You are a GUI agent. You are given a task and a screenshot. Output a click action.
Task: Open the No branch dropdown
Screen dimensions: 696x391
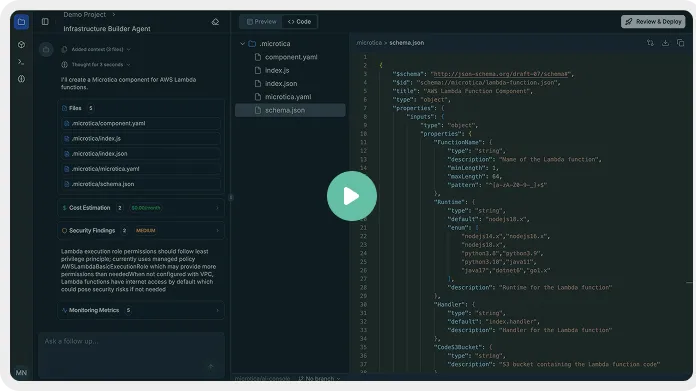(319, 379)
